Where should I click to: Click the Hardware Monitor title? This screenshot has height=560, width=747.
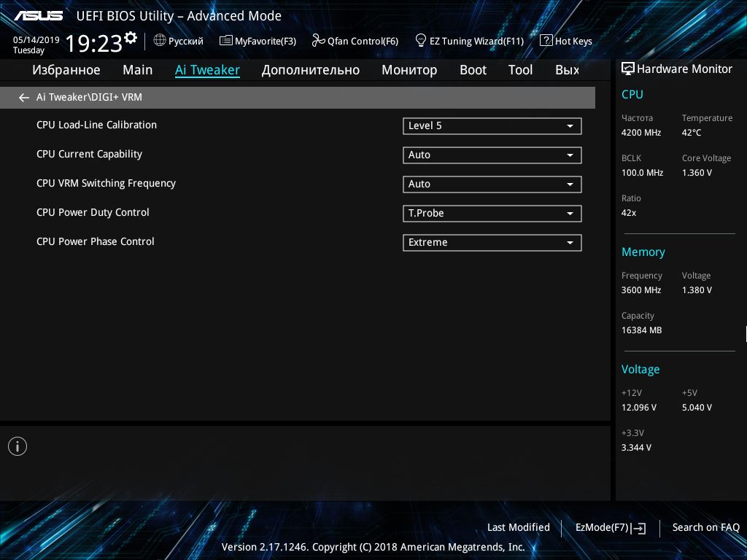(684, 69)
